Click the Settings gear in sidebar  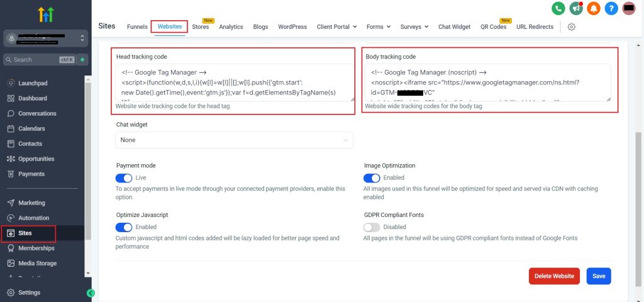tap(11, 293)
